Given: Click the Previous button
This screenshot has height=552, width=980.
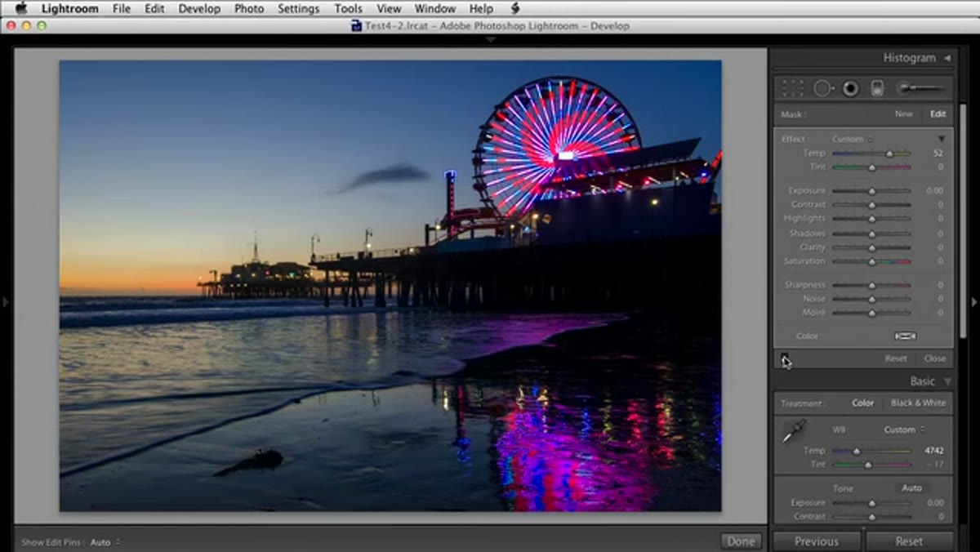Looking at the screenshot, I should point(817,541).
